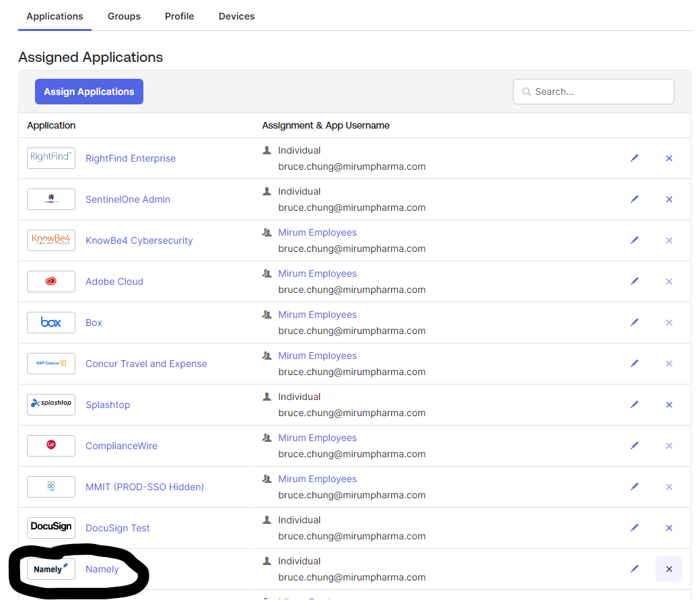The height and width of the screenshot is (600, 700).
Task: Switch to the Devices tab
Action: click(x=237, y=16)
